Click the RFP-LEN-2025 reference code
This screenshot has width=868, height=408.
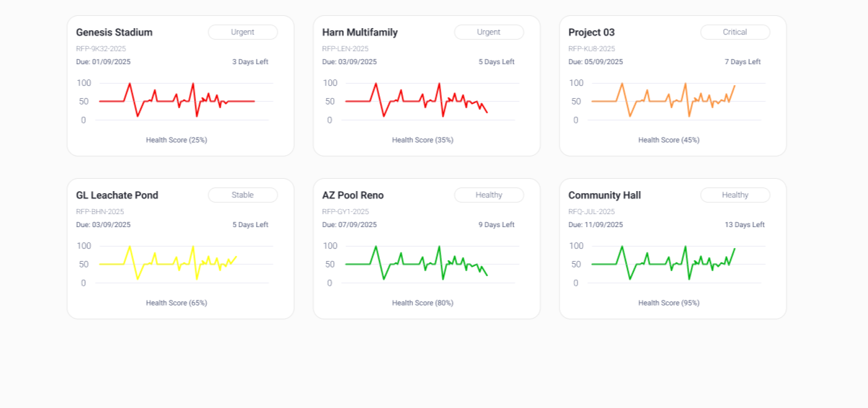(x=345, y=49)
